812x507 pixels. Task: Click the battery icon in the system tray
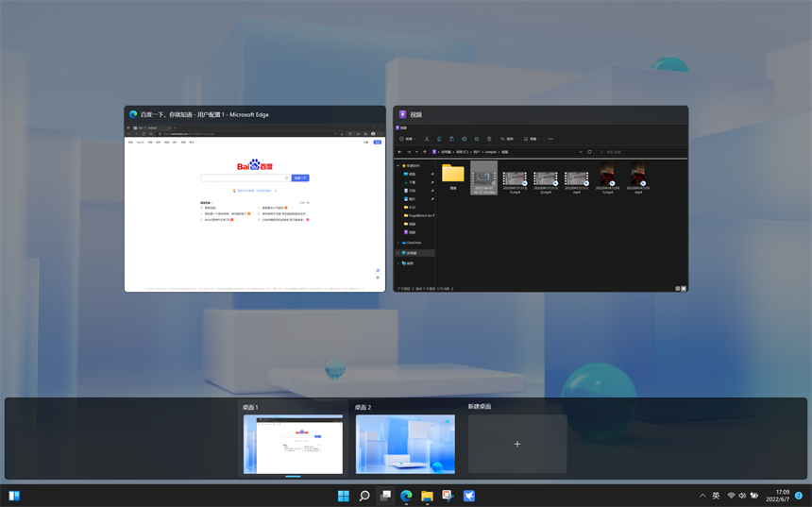[754, 496]
